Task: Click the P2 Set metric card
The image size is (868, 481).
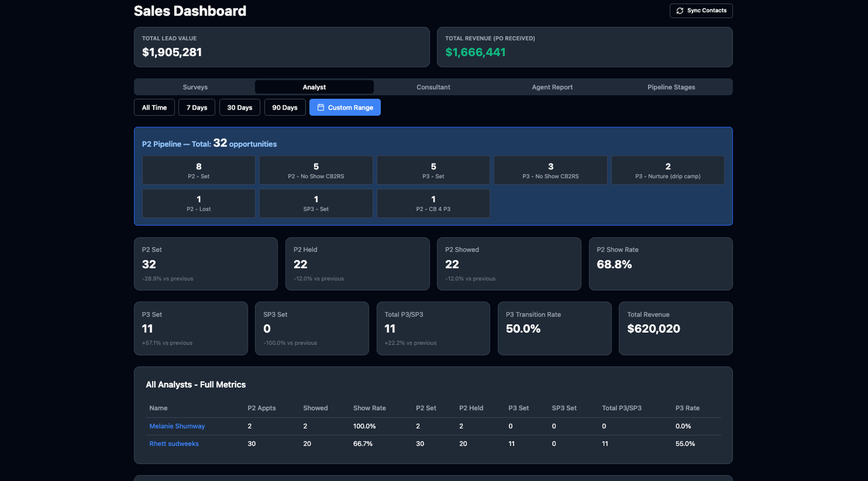Action: tap(206, 264)
